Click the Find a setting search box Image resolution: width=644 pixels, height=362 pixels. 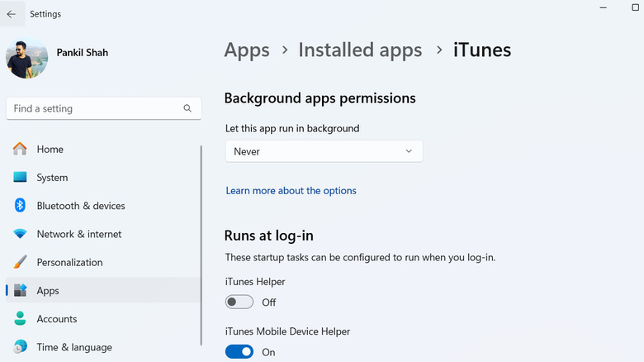(95, 108)
